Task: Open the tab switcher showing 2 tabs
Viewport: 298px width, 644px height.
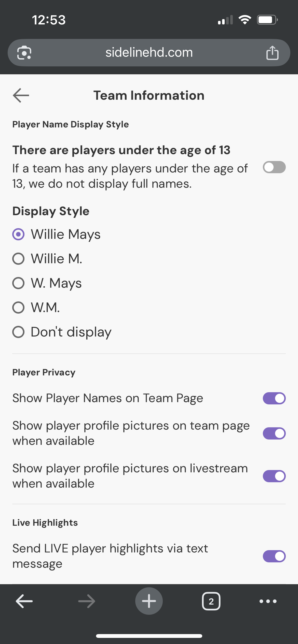Action: (x=211, y=601)
